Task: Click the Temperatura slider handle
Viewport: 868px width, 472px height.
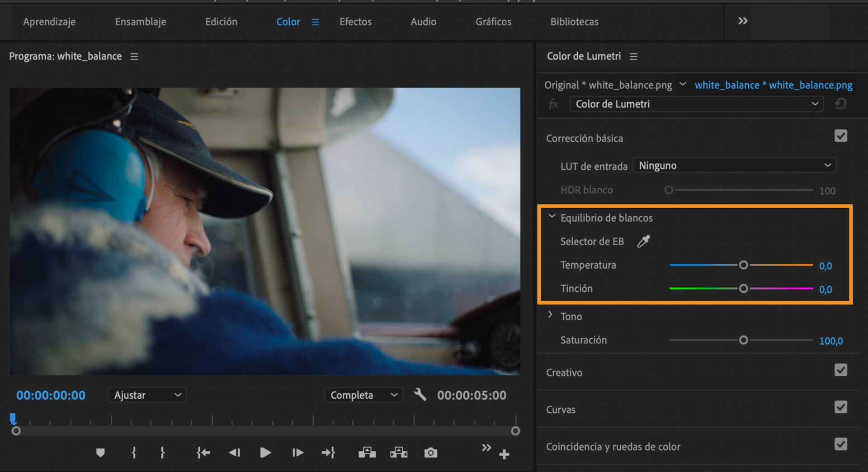Action: [x=743, y=265]
